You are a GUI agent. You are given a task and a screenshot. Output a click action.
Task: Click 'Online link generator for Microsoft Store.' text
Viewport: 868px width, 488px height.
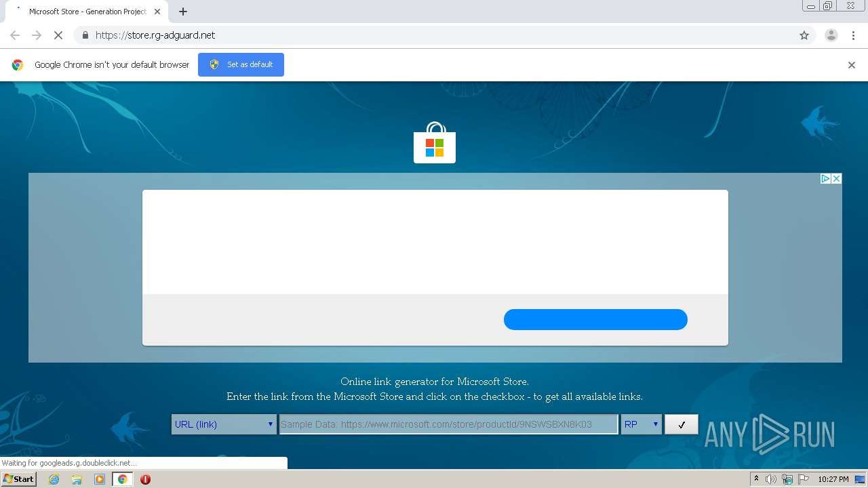pyautogui.click(x=435, y=382)
